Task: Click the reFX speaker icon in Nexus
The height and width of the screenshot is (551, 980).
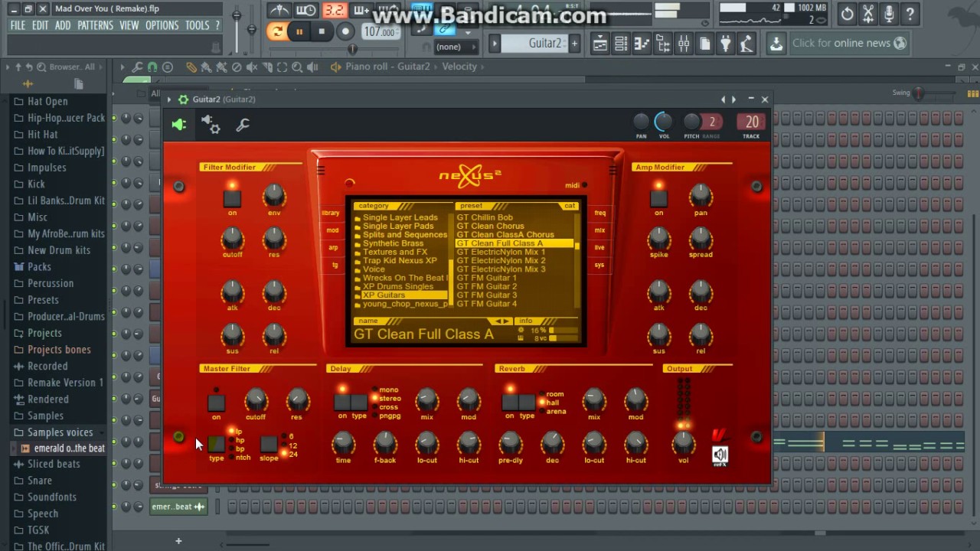Action: 720,455
